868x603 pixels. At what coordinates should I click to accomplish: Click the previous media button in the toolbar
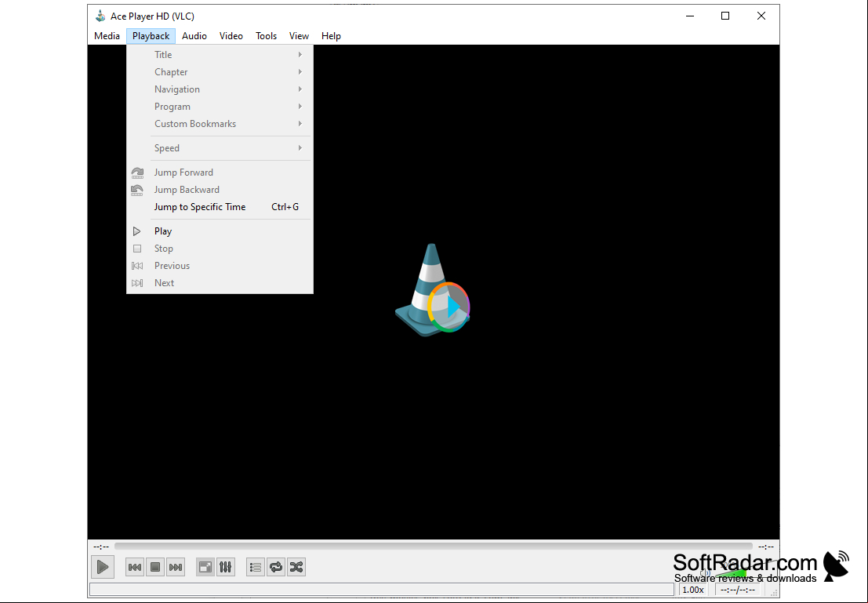[x=135, y=567]
